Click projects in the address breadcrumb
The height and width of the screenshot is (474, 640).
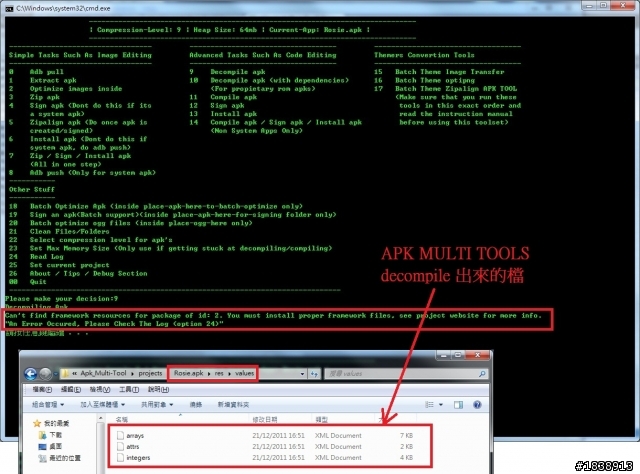(150, 374)
